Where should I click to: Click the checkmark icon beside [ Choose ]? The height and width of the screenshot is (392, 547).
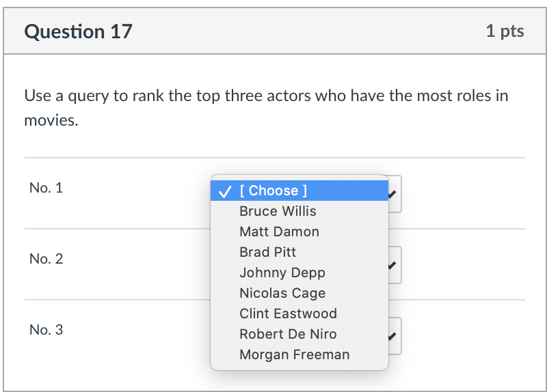click(224, 191)
